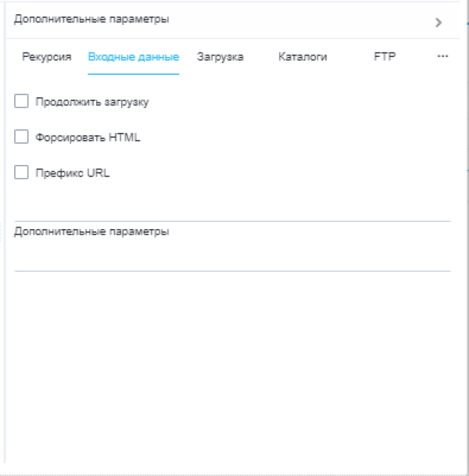This screenshot has height=476, width=469.
Task: Focus the URL prefix text field
Action: 232,207
